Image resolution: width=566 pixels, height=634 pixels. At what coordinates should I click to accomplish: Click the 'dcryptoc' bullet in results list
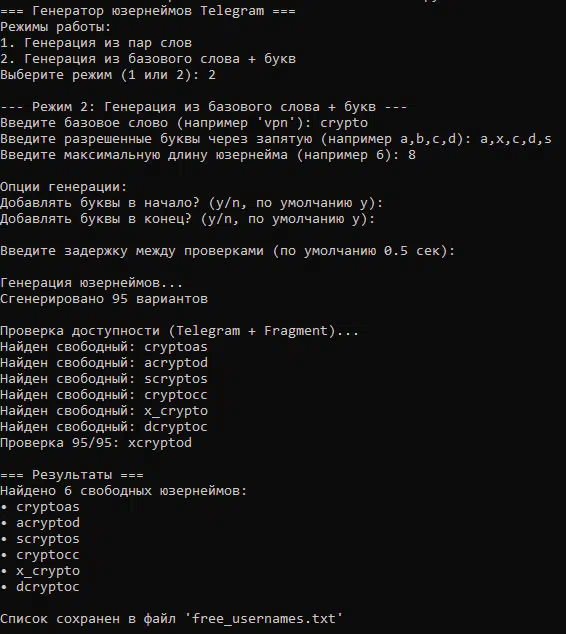pos(40,587)
